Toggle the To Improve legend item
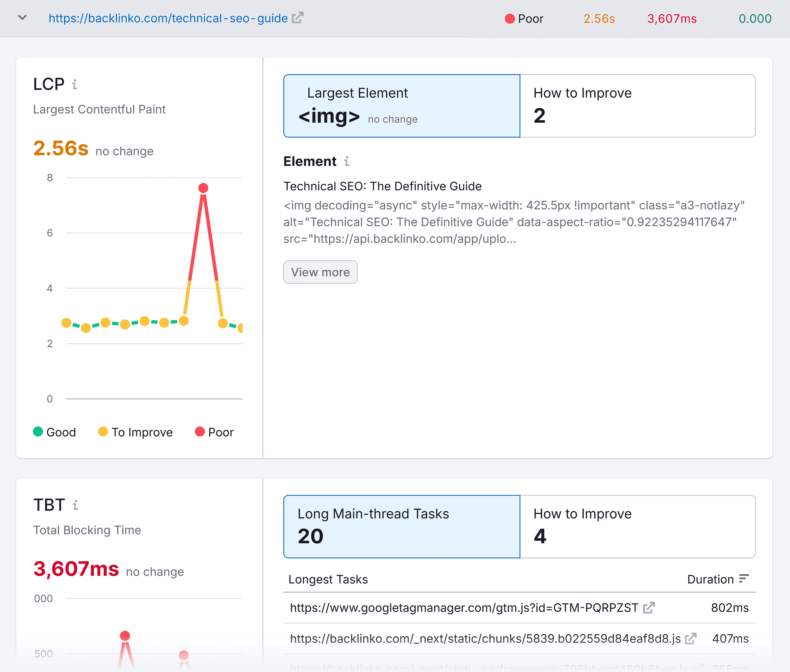Viewport: 790px width, 672px height. [x=135, y=432]
